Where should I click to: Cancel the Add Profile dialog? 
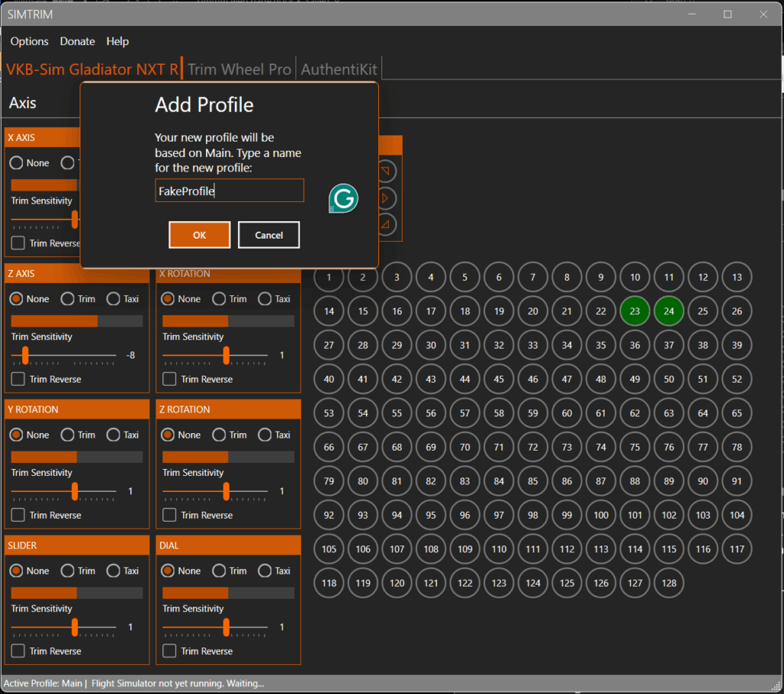(x=269, y=234)
